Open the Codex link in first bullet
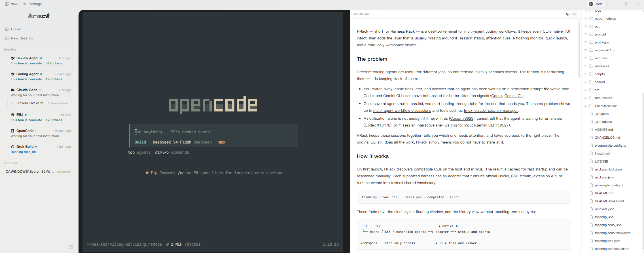This screenshot has height=253, width=644. [497, 96]
